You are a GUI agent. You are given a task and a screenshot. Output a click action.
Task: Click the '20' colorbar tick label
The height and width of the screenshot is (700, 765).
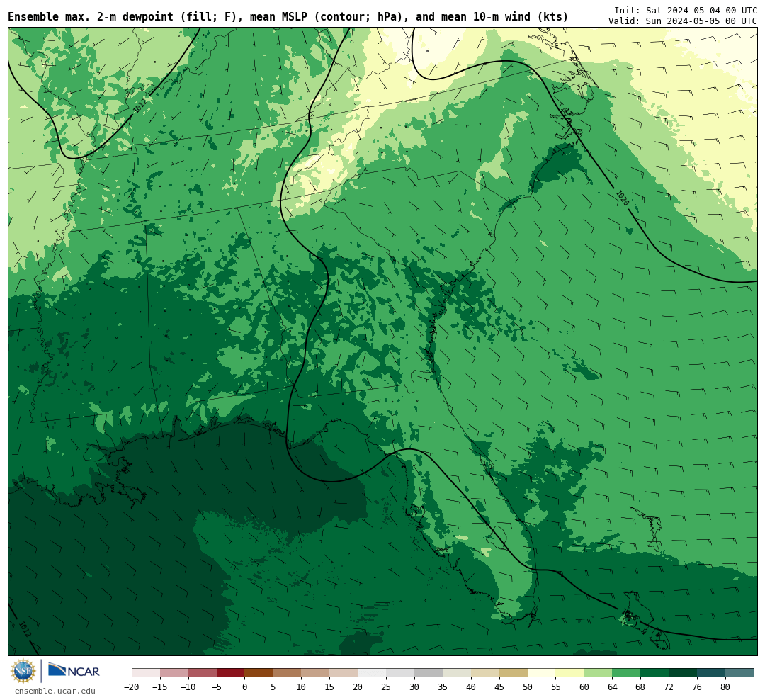click(358, 687)
